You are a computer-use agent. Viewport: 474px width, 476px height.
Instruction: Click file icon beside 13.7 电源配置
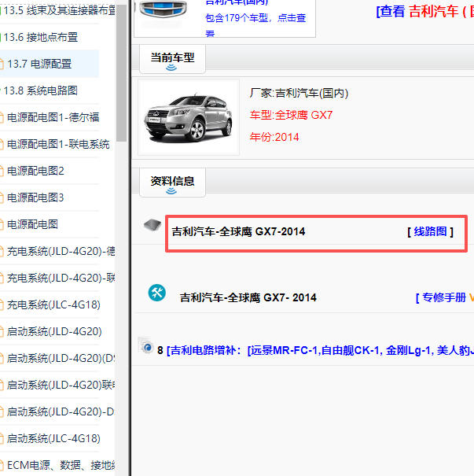2,64
